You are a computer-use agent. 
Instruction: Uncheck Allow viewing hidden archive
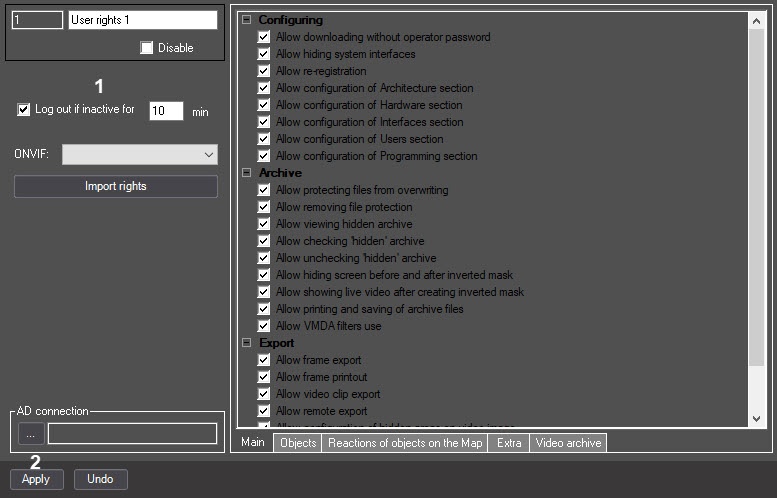(x=264, y=224)
